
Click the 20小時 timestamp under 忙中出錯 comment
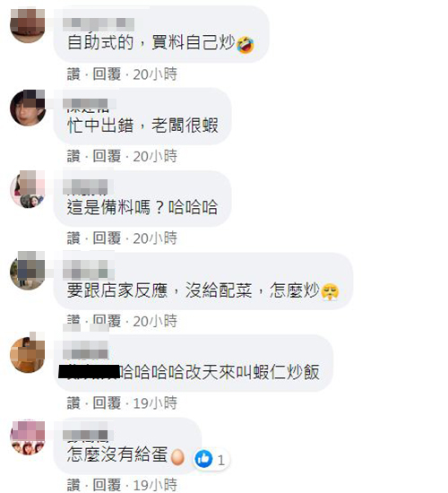pos(155,156)
